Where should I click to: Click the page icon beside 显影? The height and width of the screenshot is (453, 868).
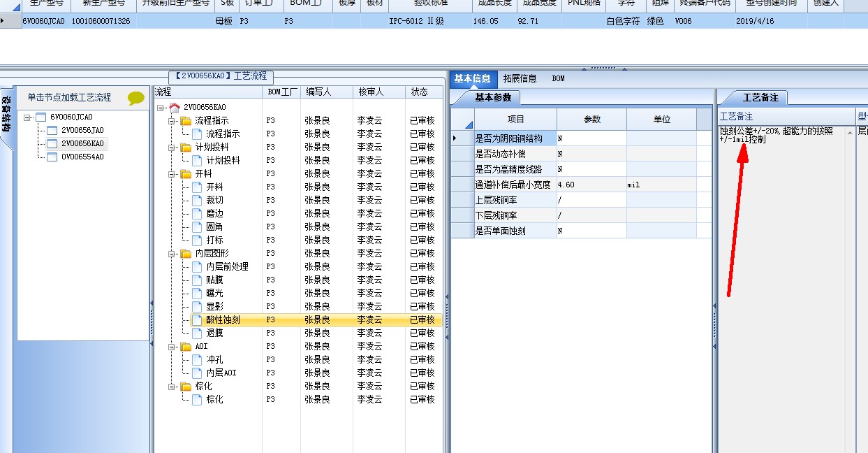pos(197,306)
